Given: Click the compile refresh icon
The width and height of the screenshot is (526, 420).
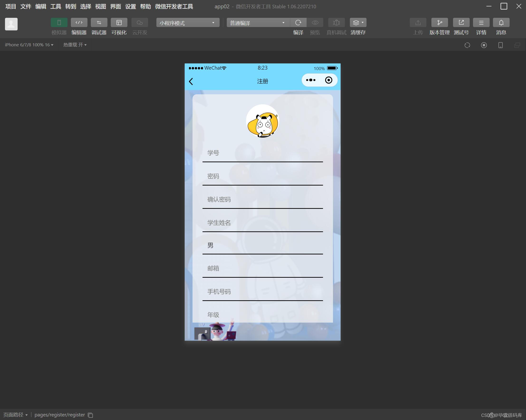Looking at the screenshot, I should [x=298, y=23].
